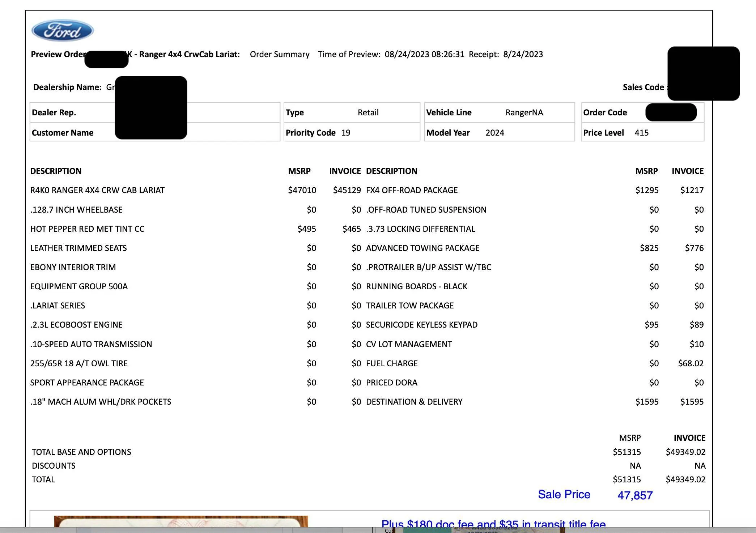Select '.18" MACH ALUM WHL/DRK POCKETS' line
This screenshot has width=756, height=533.
[101, 402]
